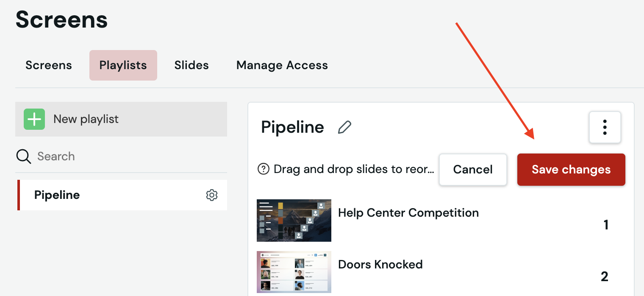Image resolution: width=644 pixels, height=296 pixels.
Task: Switch to the Screens tab
Action: click(x=49, y=65)
